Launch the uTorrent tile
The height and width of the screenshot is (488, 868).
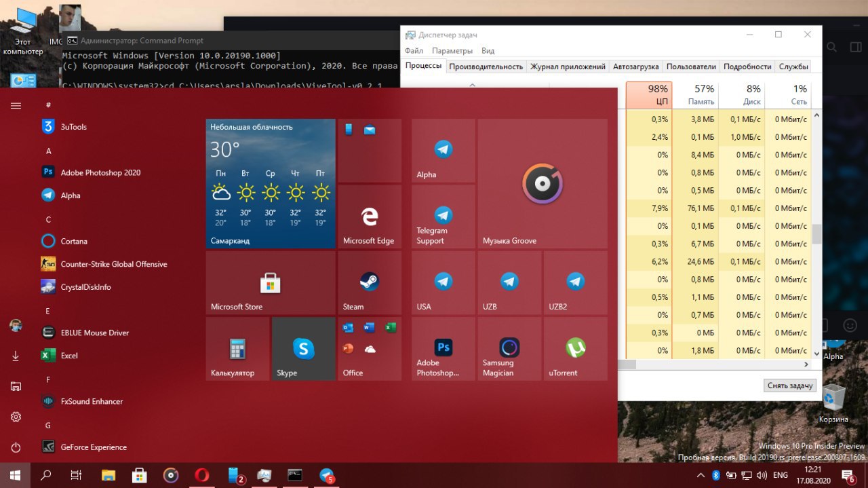tap(576, 348)
